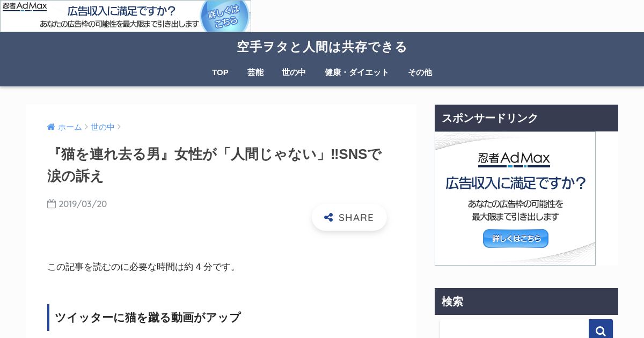Open the sidebar 忍者AdMax advertisement
Screen dimensions: 644x338
pos(515,199)
